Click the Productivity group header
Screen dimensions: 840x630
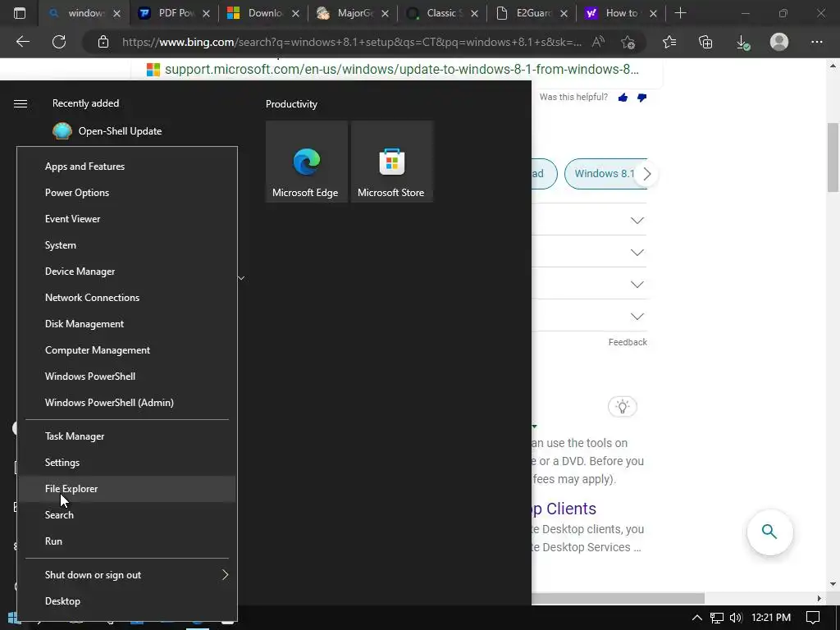point(291,104)
